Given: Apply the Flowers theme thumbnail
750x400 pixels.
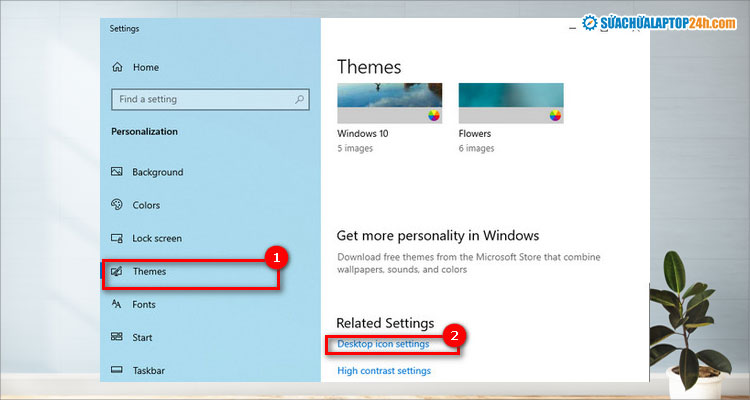Looking at the screenshot, I should 511,103.
